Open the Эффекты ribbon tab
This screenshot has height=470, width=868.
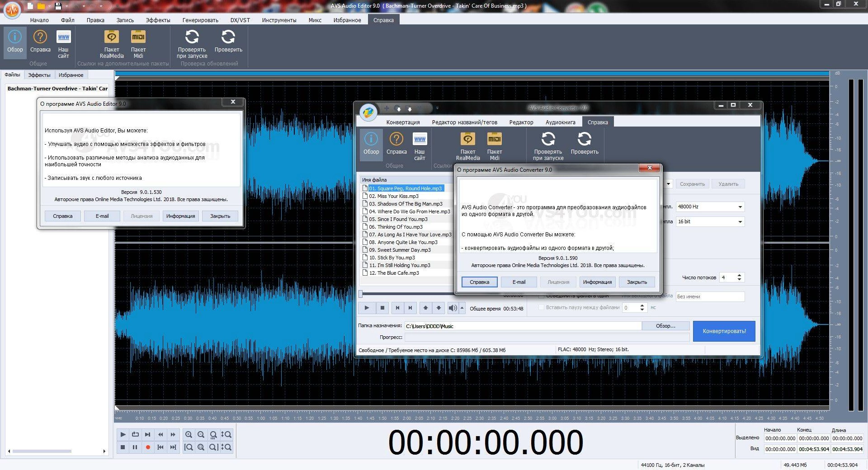158,20
